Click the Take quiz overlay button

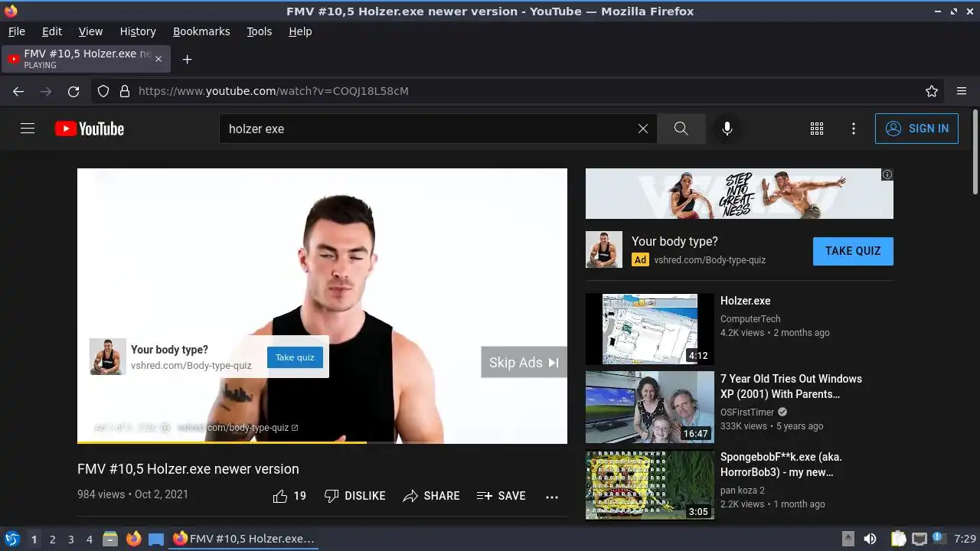pos(295,357)
